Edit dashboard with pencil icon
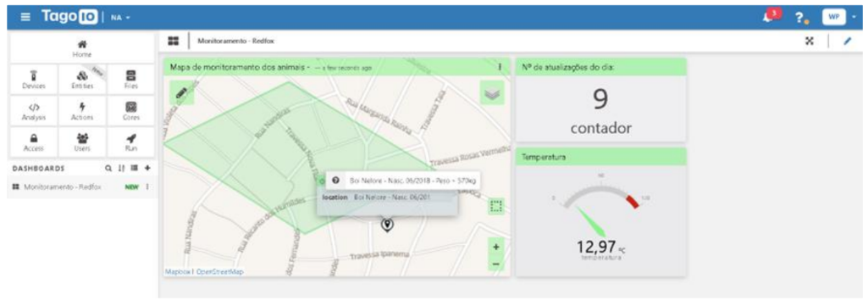868x306 pixels. [847, 41]
